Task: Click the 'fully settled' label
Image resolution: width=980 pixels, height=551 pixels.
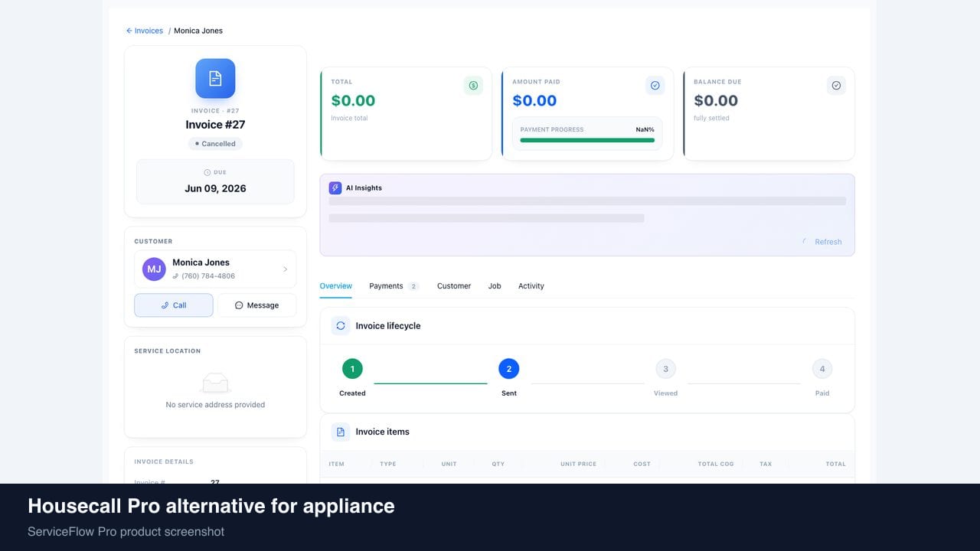Action: (711, 119)
